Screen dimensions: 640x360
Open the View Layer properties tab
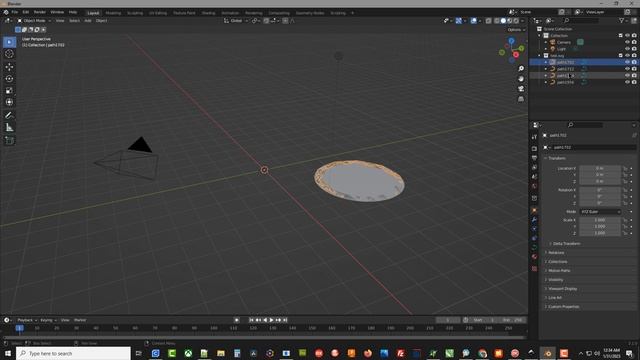pos(534,167)
